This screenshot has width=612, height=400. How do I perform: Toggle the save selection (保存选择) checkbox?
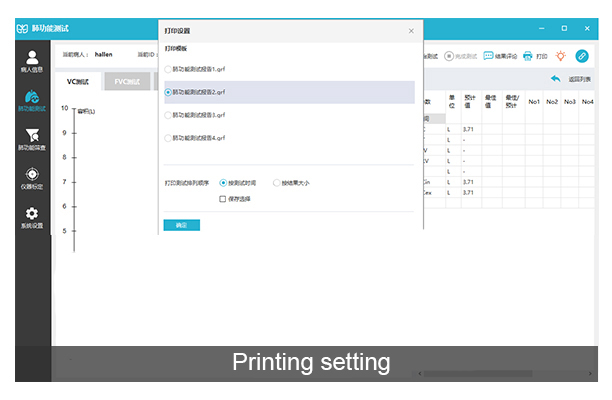tap(222, 199)
